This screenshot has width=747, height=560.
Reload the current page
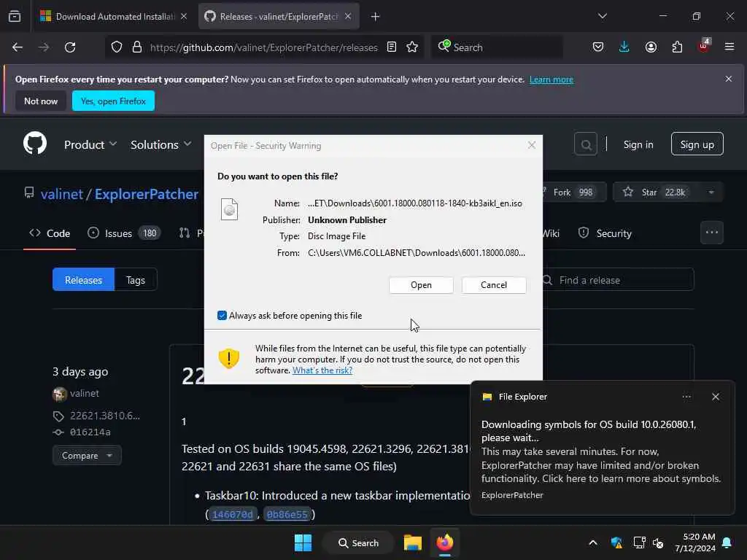pos(70,47)
